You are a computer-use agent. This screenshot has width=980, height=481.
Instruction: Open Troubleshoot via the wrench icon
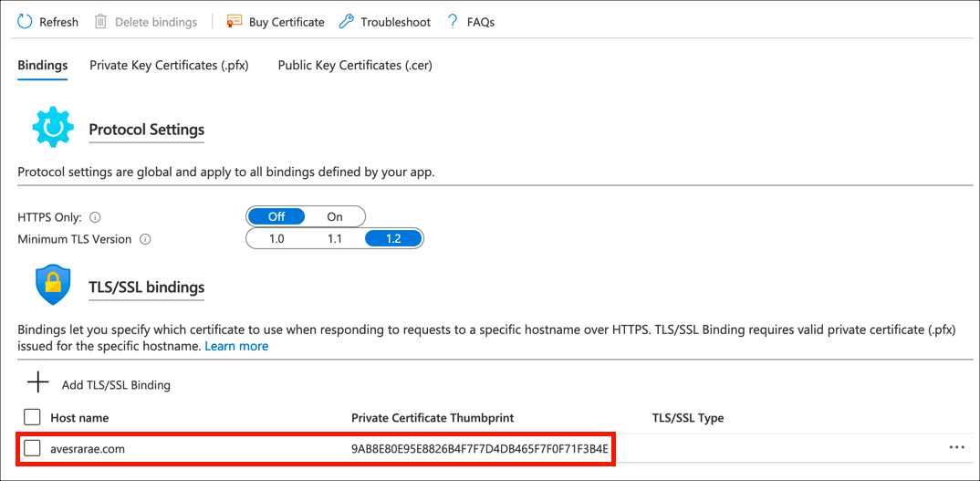(346, 21)
